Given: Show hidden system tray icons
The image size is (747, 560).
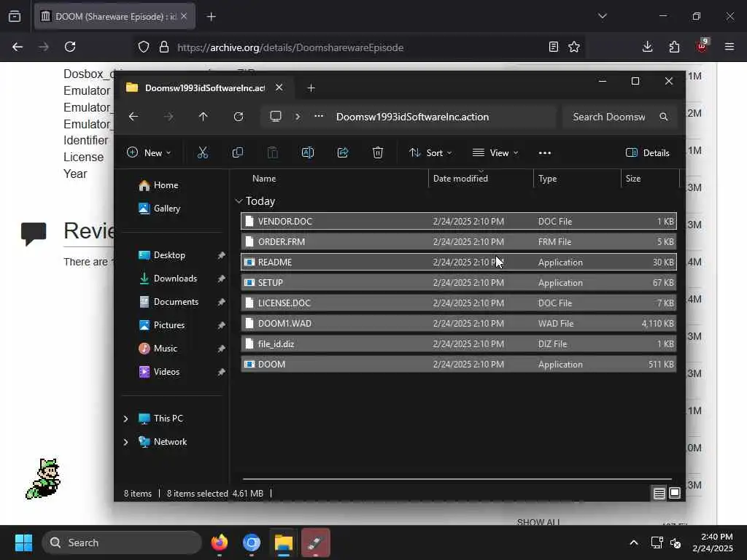Looking at the screenshot, I should tap(634, 542).
